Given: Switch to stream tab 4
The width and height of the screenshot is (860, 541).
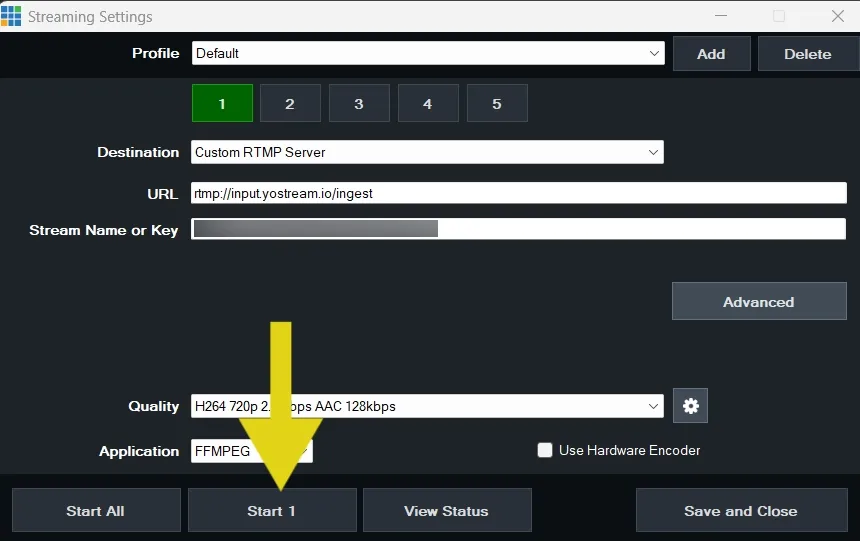Looking at the screenshot, I should (x=428, y=103).
